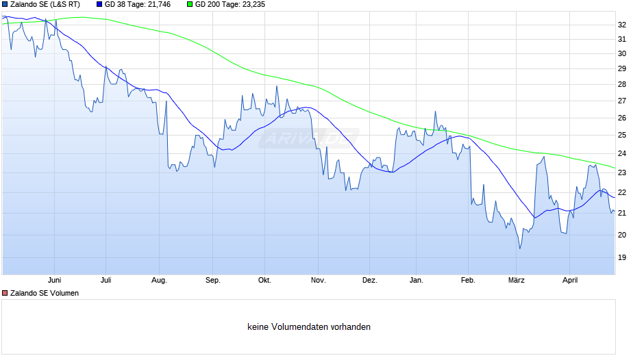Click the ARIVA.DE watermark in the chart
Viewport: 644px width, 360px height.
(x=309, y=138)
